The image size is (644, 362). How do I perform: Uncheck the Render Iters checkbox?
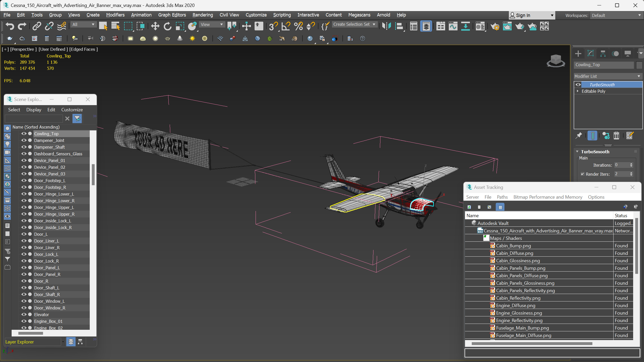[582, 174]
